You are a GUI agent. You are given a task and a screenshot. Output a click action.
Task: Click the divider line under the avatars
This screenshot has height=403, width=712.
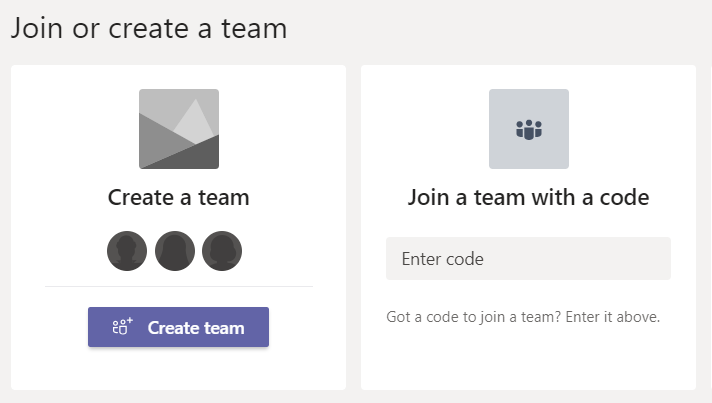[179, 286]
